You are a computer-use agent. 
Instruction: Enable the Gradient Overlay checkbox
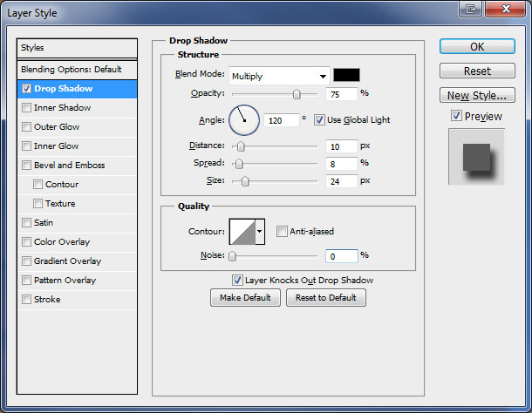[26, 261]
